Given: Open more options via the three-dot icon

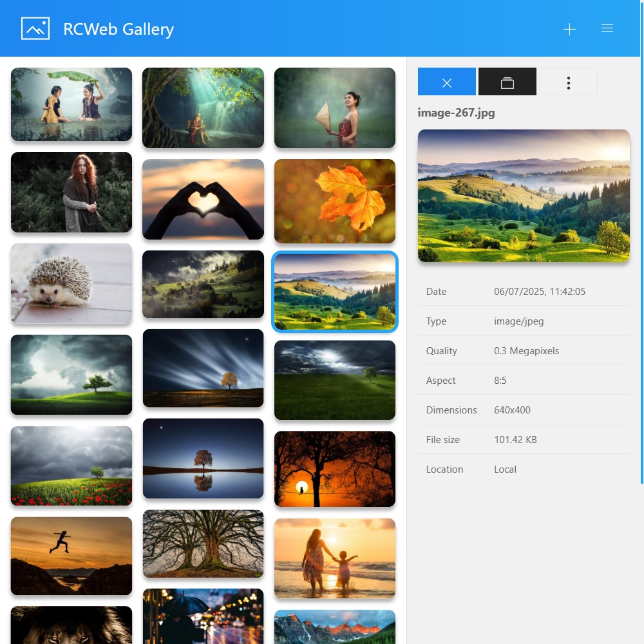Looking at the screenshot, I should coord(567,82).
